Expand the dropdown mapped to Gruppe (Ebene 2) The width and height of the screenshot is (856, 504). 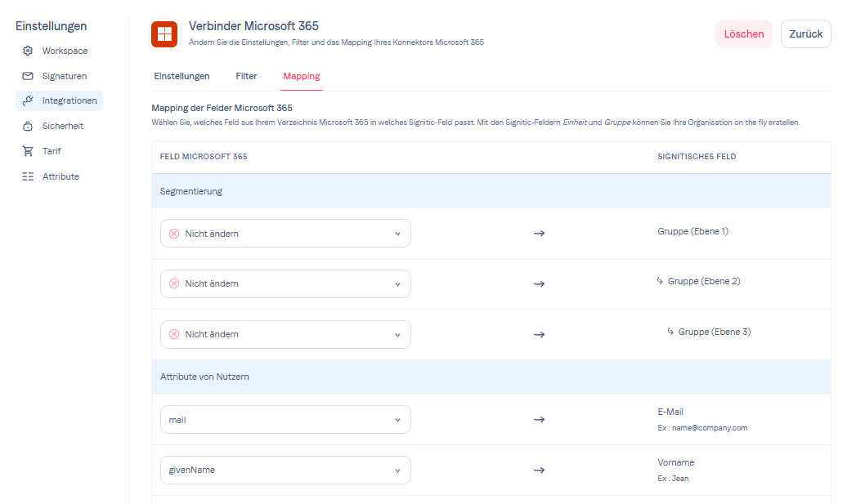point(285,283)
